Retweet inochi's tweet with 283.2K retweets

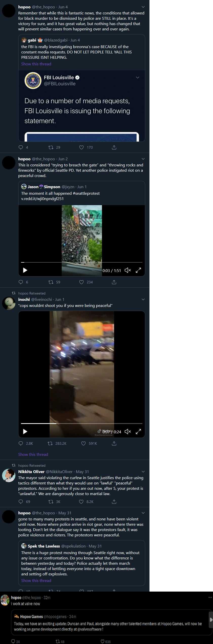[50, 443]
